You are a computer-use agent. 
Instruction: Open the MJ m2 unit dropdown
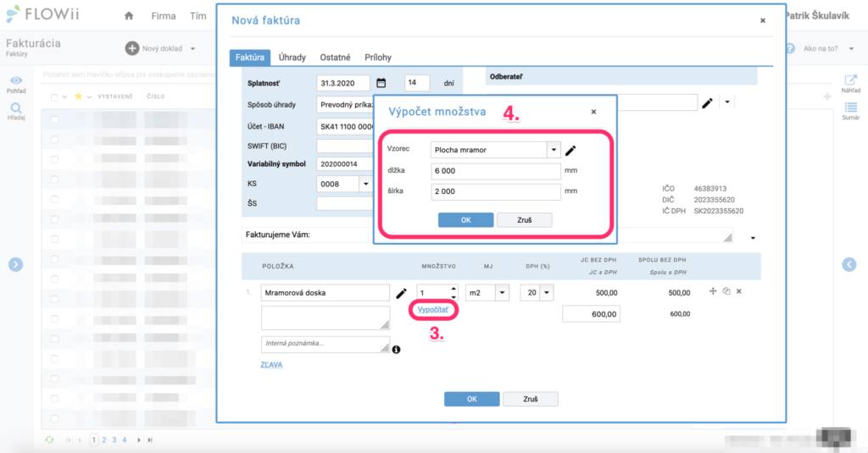coord(502,293)
